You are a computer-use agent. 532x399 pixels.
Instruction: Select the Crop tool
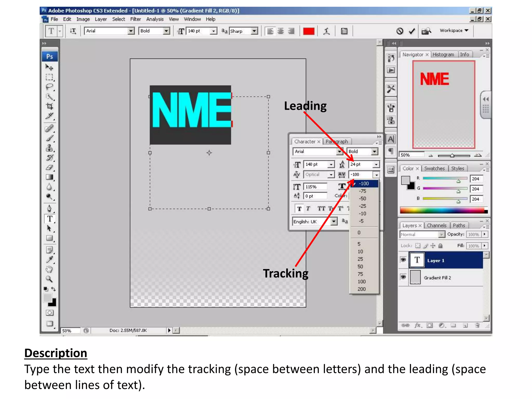49,106
